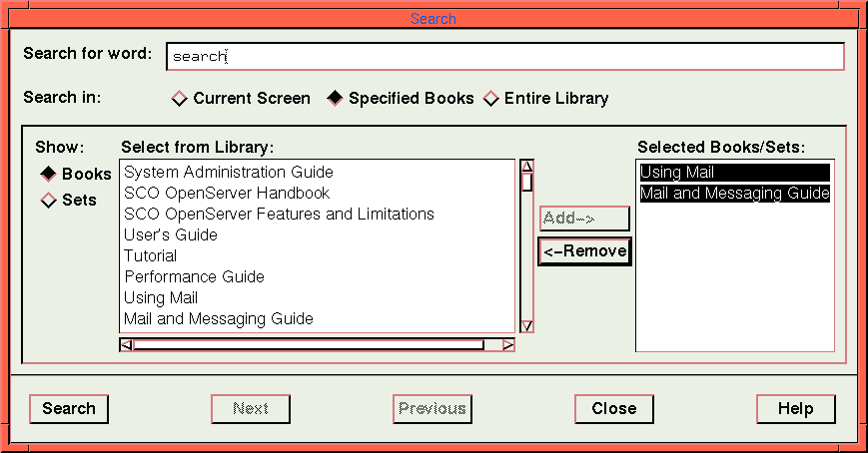Select the Entire Library radio option
The height and width of the screenshot is (453, 868).
(x=491, y=99)
